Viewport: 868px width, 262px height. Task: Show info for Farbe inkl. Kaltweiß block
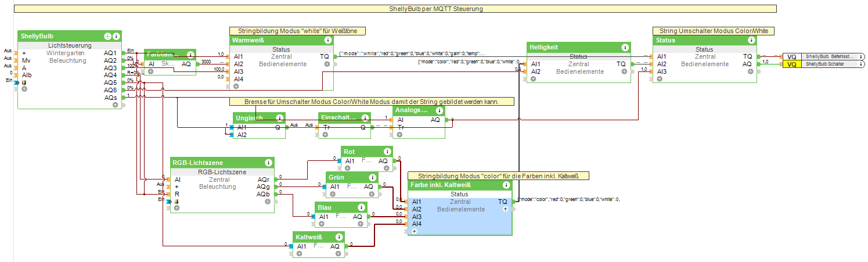(x=506, y=185)
